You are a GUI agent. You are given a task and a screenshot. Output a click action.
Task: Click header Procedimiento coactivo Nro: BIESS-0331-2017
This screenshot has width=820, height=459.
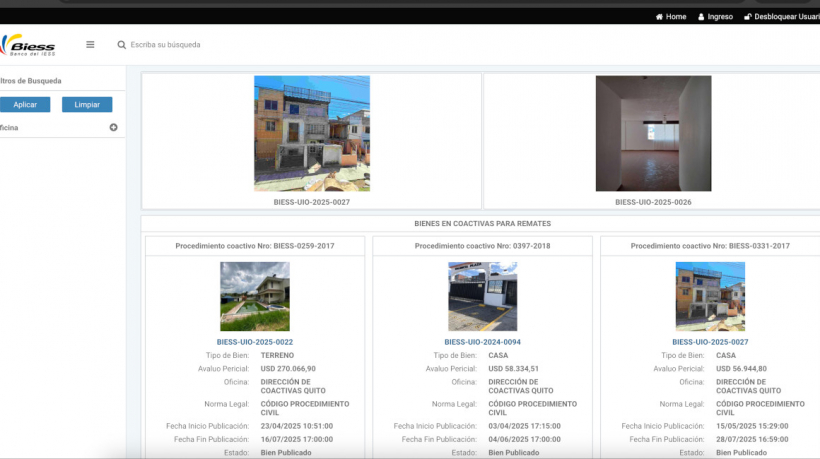710,246
